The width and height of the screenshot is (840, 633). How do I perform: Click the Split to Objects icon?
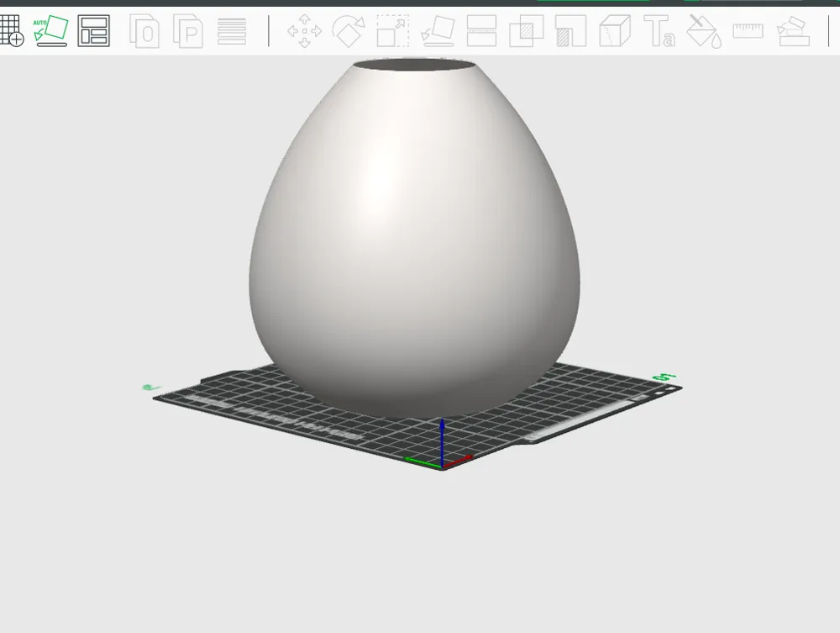(x=144, y=32)
